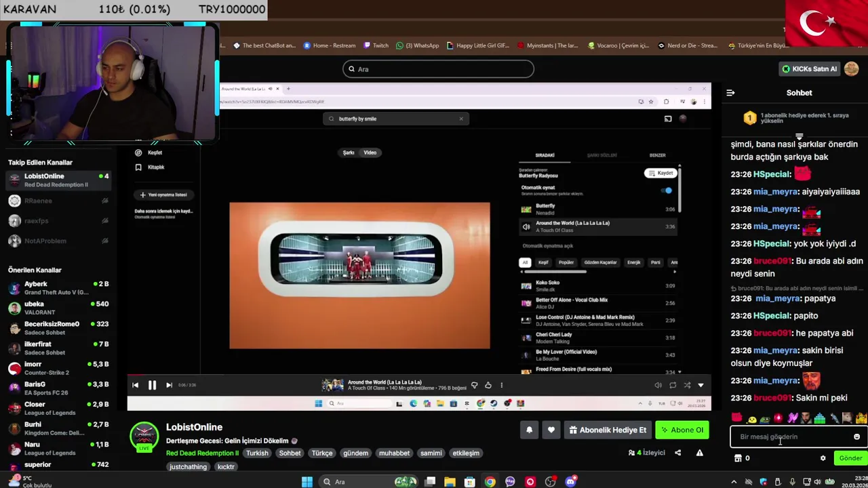This screenshot has width=868, height=488.
Task: Click Abonelik Hediye Et button
Action: (607, 430)
